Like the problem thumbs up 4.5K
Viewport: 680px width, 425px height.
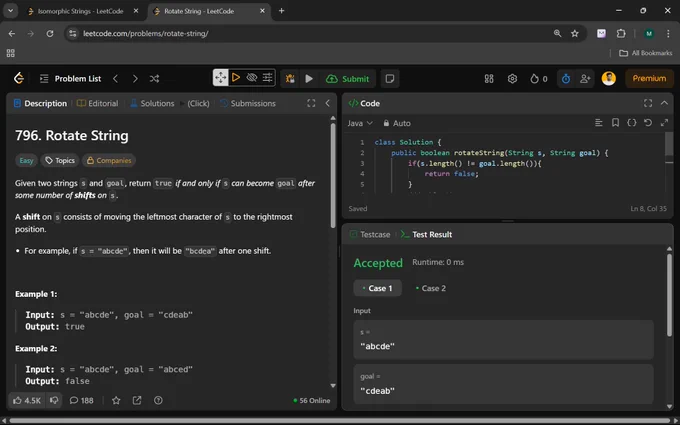[x=27, y=400]
